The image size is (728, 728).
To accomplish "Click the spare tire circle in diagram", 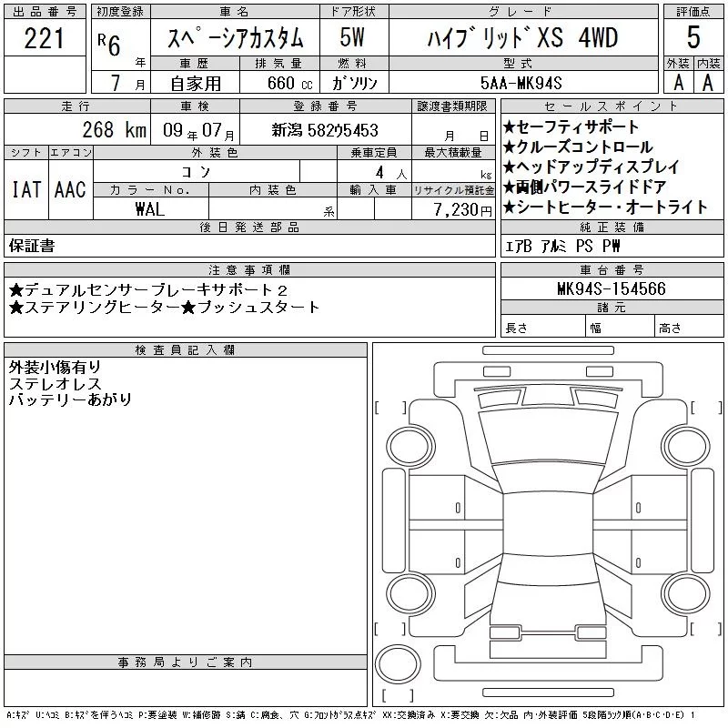I will pos(398,664).
